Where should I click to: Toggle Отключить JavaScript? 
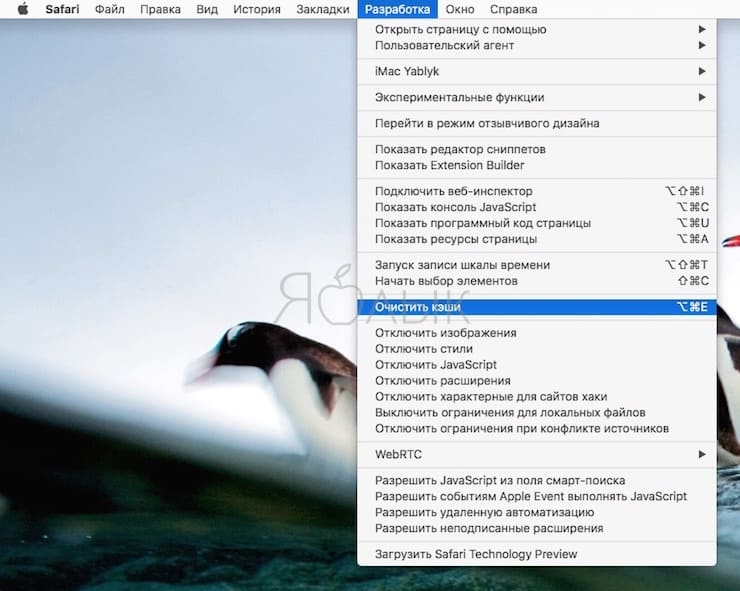537,365
